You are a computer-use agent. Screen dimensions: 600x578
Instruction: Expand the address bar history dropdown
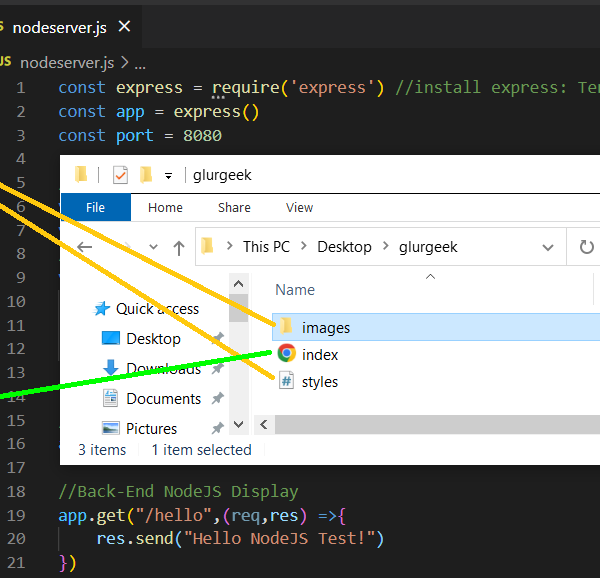[548, 247]
